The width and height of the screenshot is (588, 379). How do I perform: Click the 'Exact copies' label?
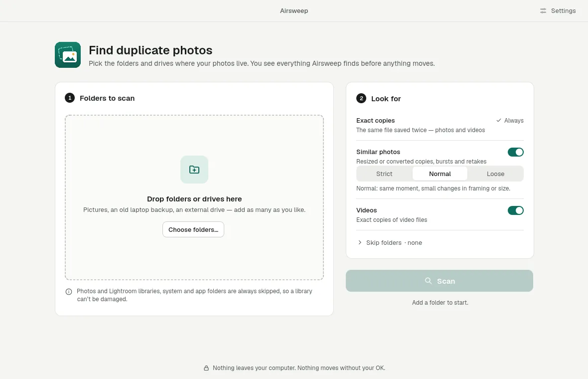(x=375, y=121)
